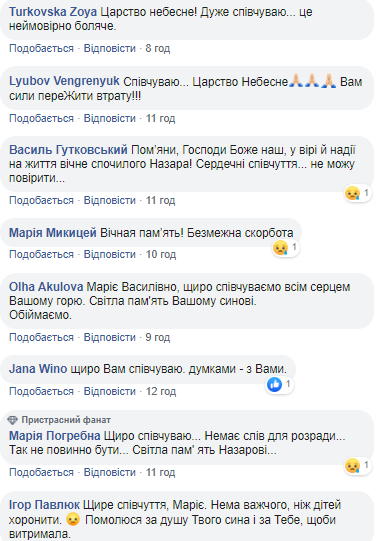Open Olha Akulova's profile
This screenshot has width=390, height=541.
coord(46,287)
